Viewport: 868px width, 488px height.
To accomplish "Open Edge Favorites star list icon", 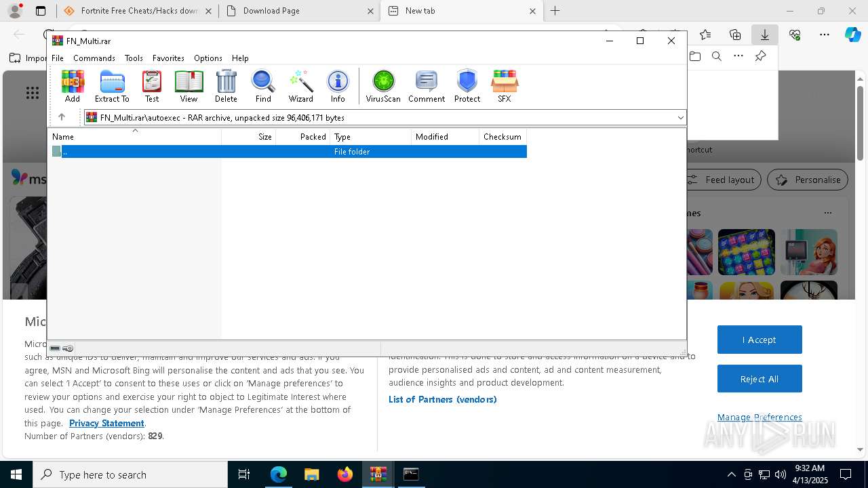I will pos(705,35).
